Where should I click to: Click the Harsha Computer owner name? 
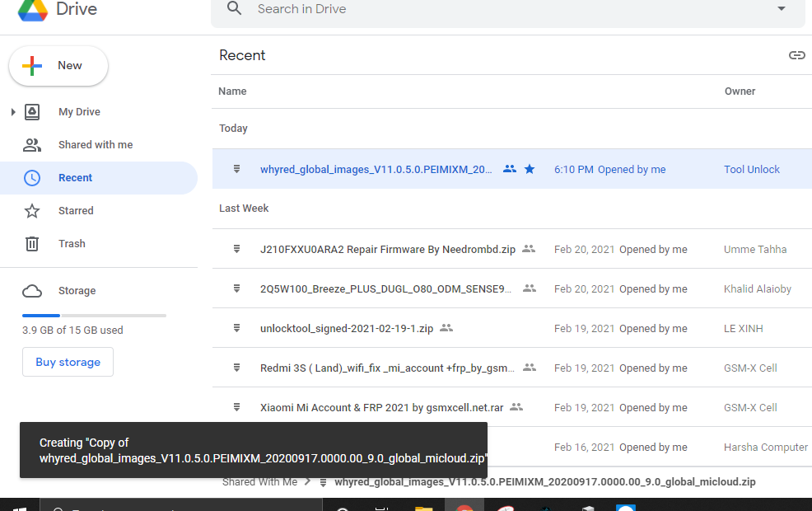coord(765,448)
